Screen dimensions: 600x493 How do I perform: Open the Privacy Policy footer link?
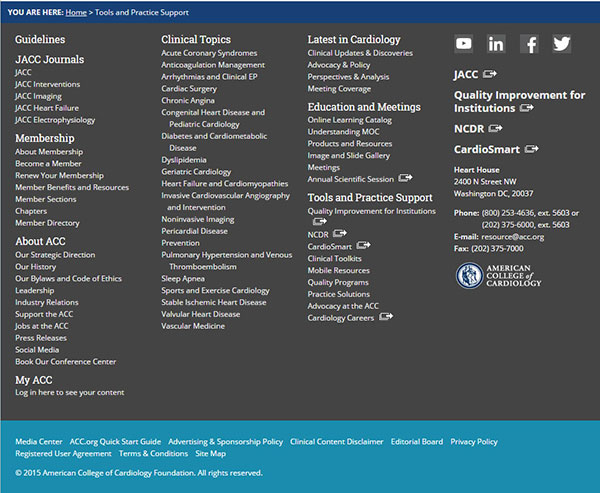click(x=474, y=441)
